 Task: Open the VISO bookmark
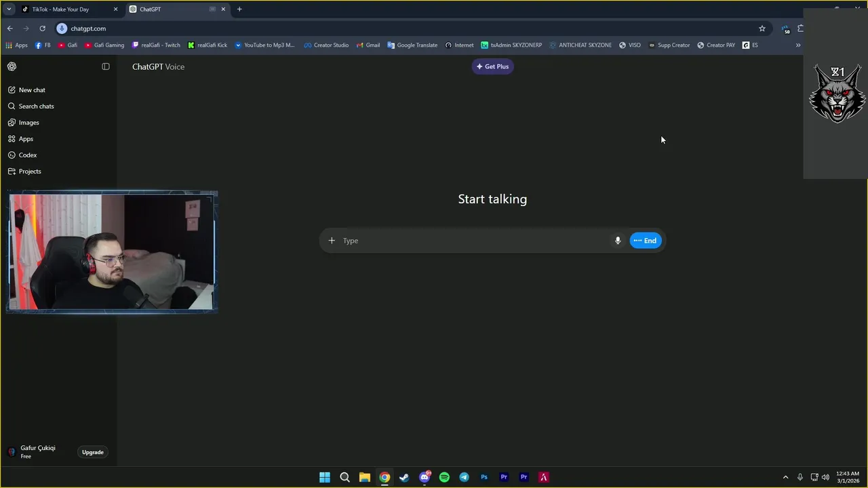629,45
